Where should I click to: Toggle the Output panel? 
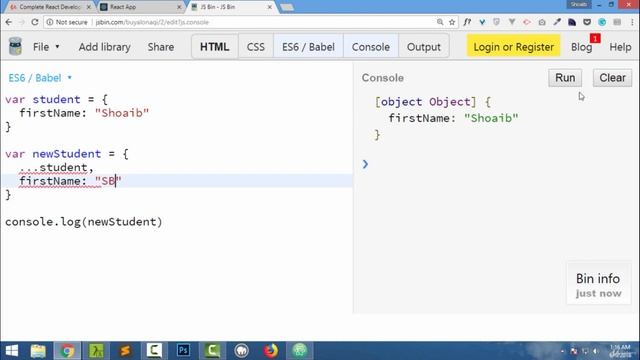point(424,47)
